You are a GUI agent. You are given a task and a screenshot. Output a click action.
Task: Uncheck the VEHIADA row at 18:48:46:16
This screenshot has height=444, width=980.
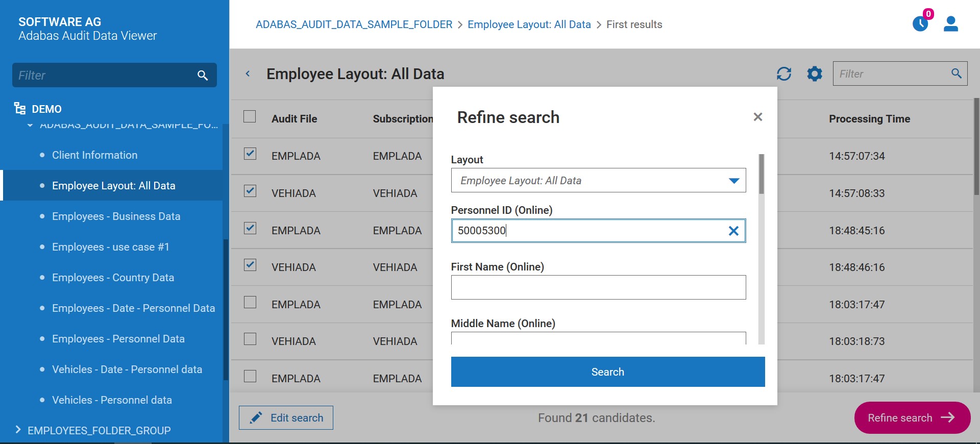coord(250,265)
